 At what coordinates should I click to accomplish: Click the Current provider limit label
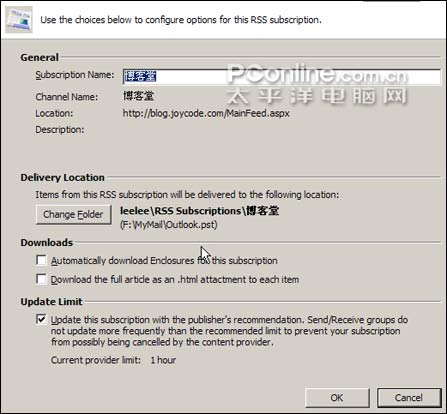pyautogui.click(x=96, y=360)
